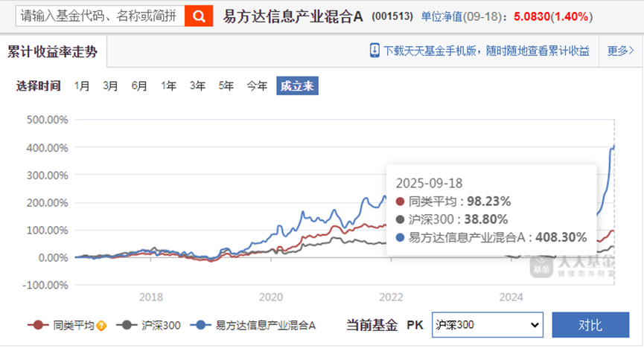This screenshot has height=348, width=644.
Task: Toggle the 沪深300 gray legend series
Action: (x=149, y=326)
